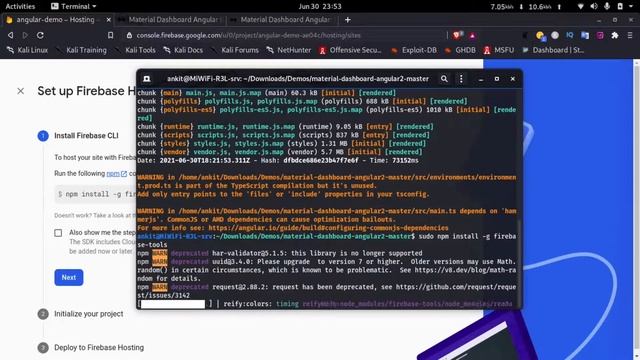This screenshot has width=640, height=360.
Task: Open a new browser tab with plus
Action: pos(347,20)
